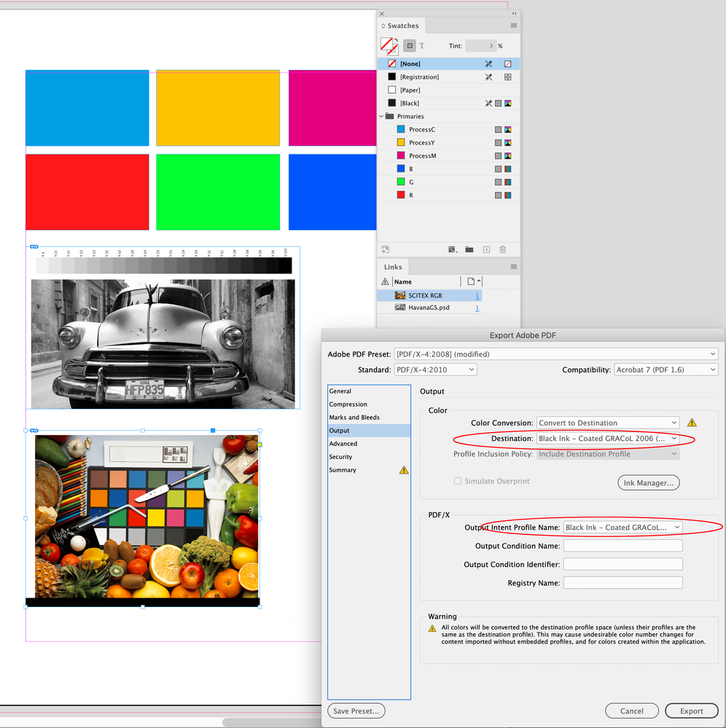Click the SCITEX RGB link thumbnail

tap(399, 295)
